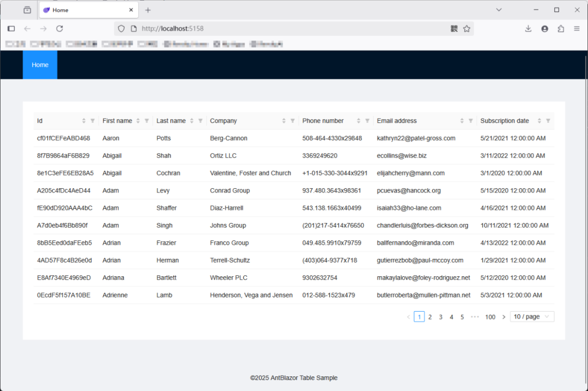588x391 pixels.
Task: Reveal more pages via pagination ellipsis
Action: (475, 316)
